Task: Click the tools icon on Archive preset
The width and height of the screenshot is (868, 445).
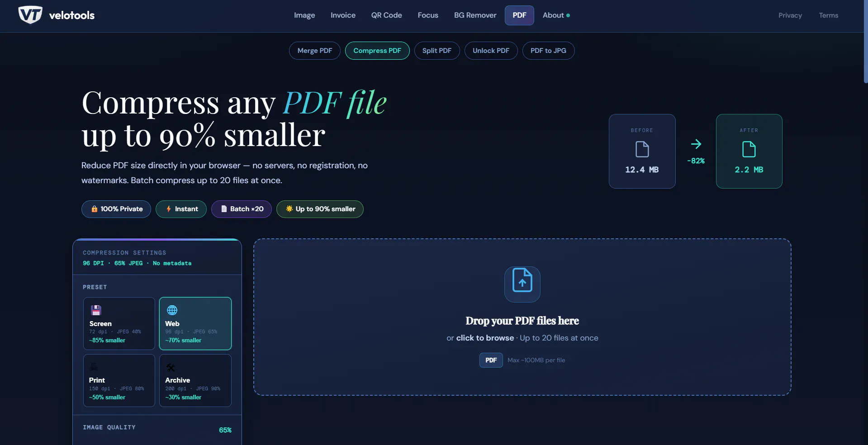Action: pos(171,367)
